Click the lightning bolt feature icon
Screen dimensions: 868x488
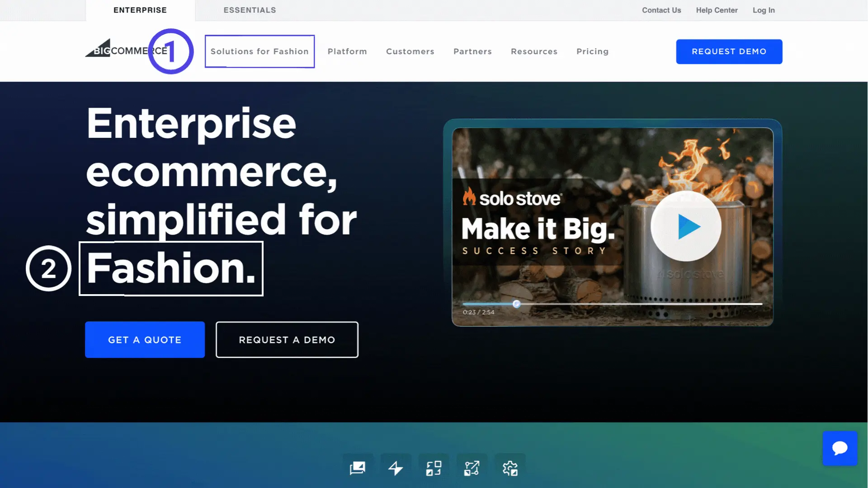(x=396, y=468)
